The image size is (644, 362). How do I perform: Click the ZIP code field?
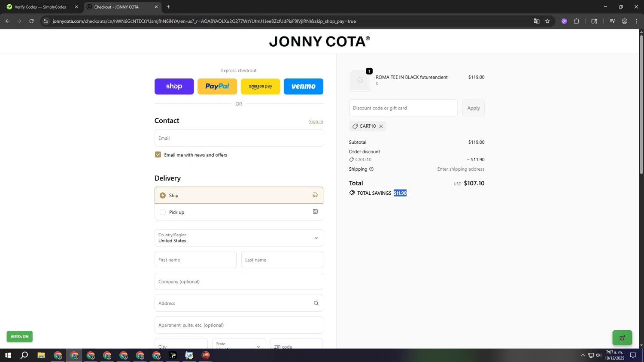(296, 344)
